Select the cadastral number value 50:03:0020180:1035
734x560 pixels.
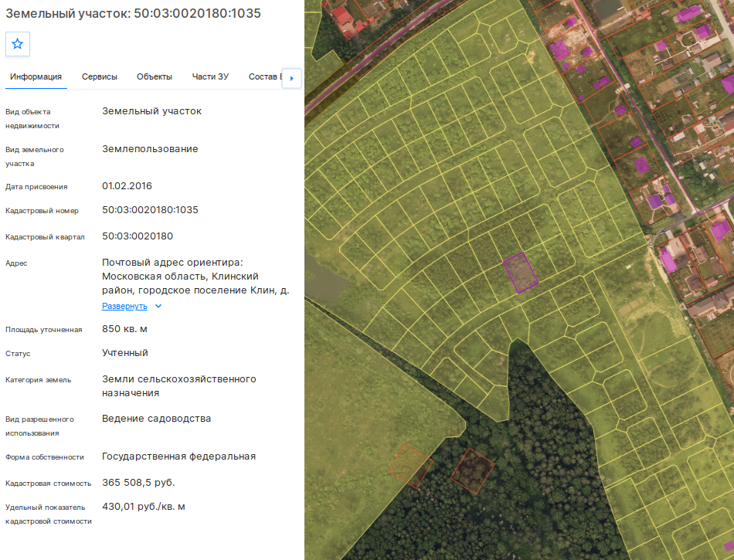(x=150, y=209)
